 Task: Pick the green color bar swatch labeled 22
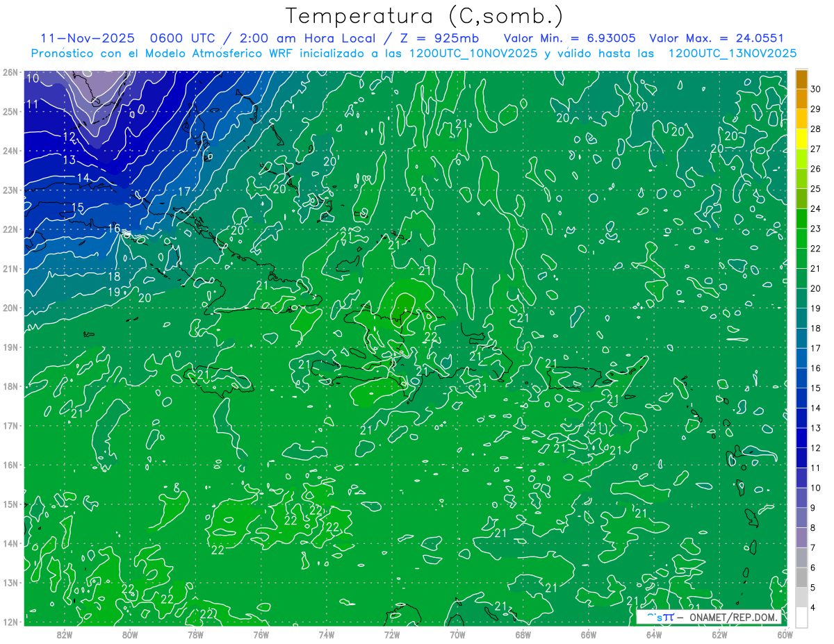coord(801,239)
